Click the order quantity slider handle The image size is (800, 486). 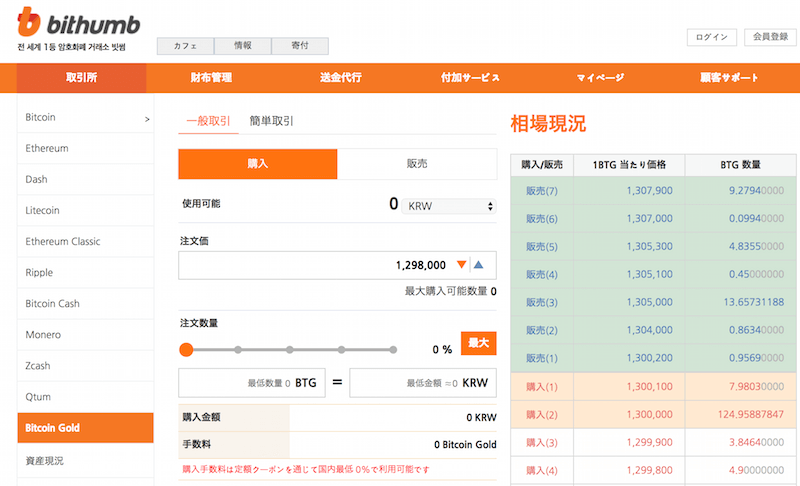(x=186, y=350)
